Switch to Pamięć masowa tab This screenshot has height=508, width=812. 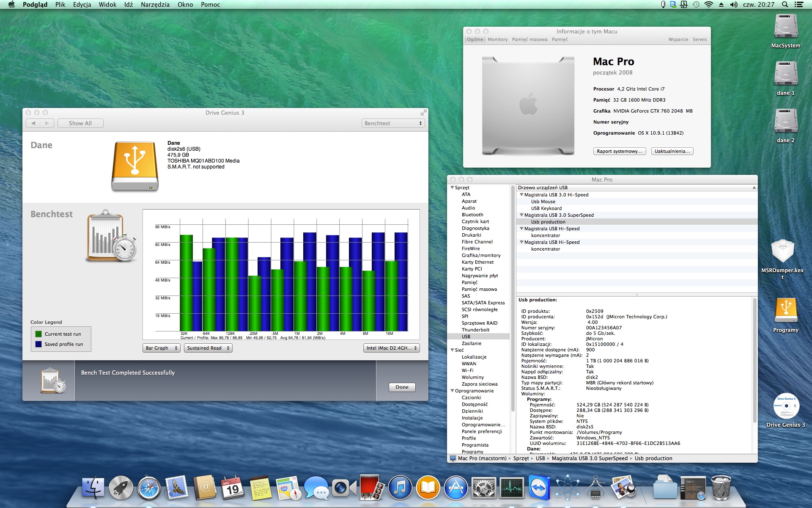(x=529, y=39)
